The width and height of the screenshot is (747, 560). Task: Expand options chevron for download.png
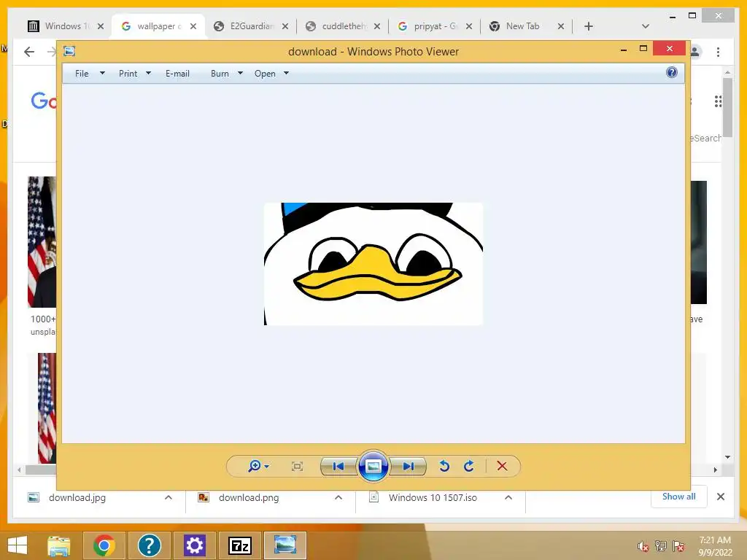338,497
